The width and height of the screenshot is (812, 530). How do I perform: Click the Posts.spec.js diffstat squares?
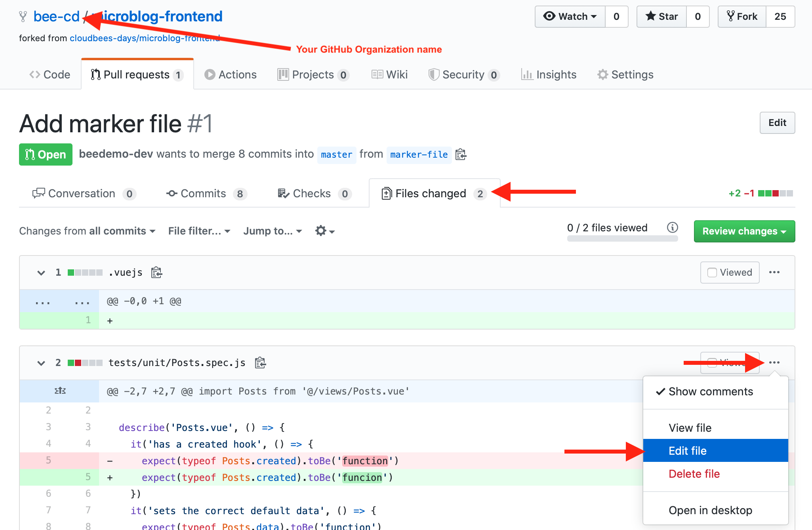pyautogui.click(x=85, y=363)
